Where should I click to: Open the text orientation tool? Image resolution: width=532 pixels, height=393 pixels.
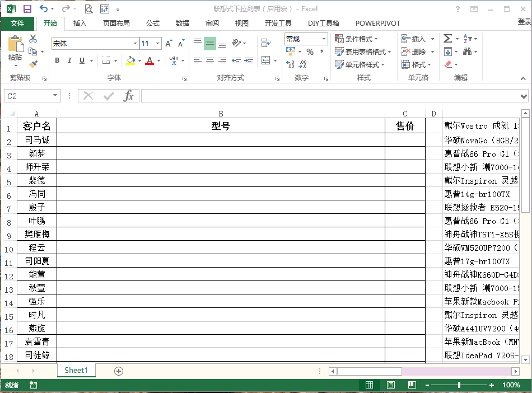point(236,43)
